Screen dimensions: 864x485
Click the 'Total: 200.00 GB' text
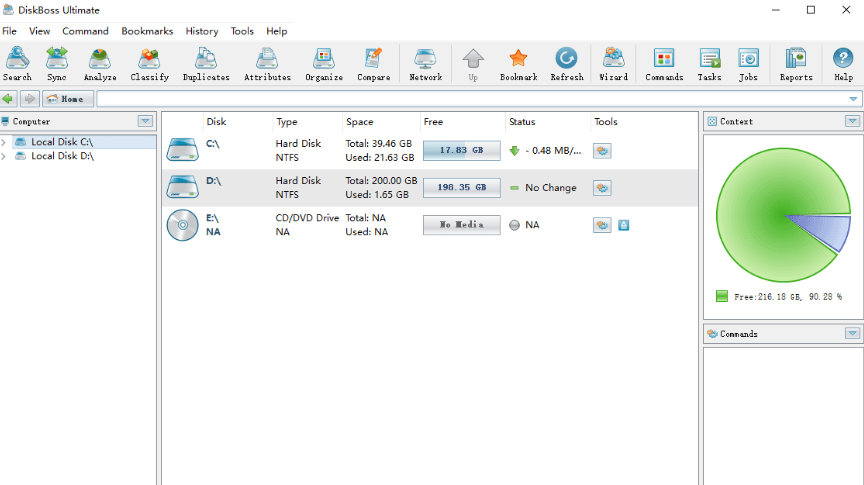click(381, 181)
